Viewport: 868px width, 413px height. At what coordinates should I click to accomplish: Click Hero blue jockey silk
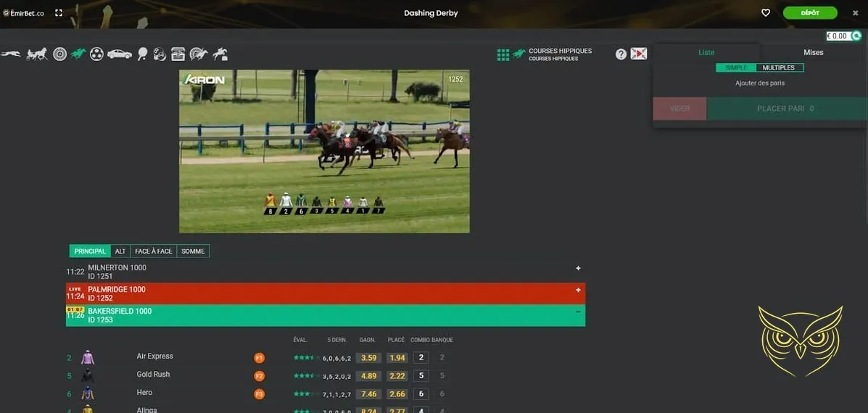point(88,393)
